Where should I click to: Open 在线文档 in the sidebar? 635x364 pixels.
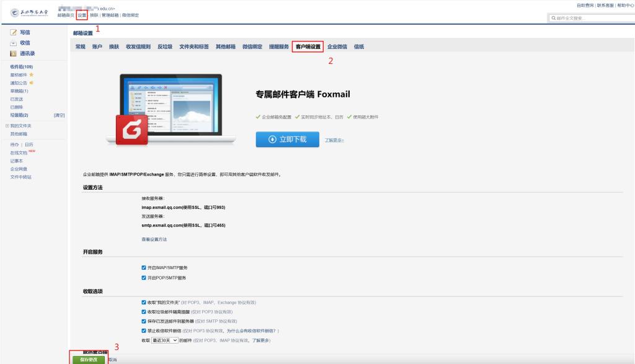[x=19, y=153]
